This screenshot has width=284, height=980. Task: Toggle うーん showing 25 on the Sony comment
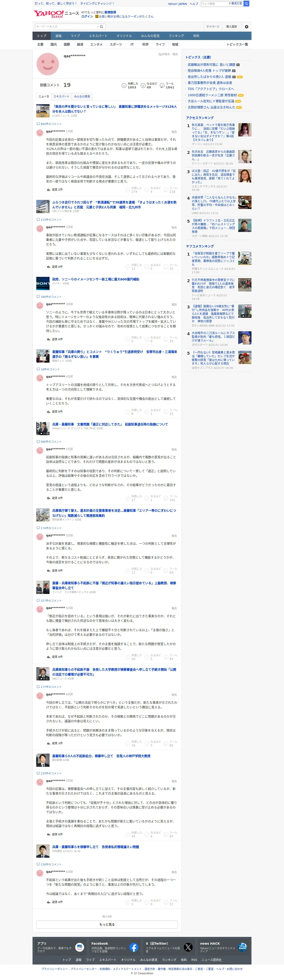[171, 339]
